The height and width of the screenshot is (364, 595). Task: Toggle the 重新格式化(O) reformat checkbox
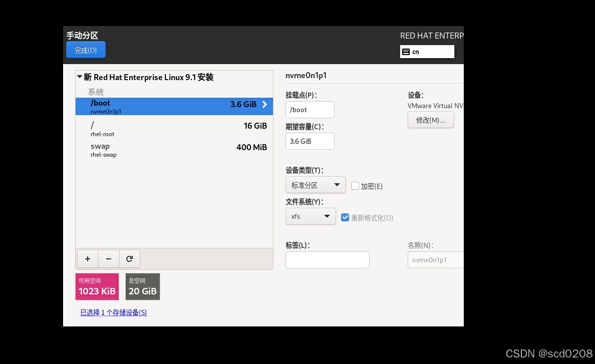click(345, 217)
